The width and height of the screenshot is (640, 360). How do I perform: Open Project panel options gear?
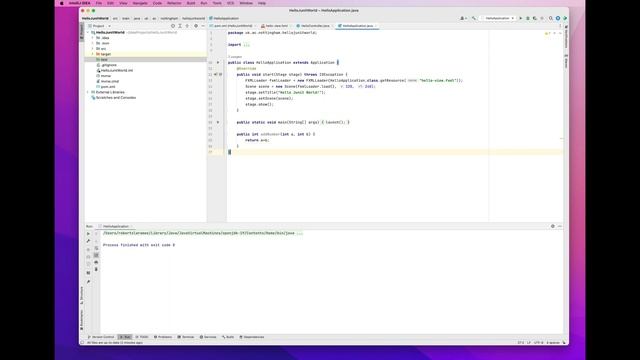tap(196, 26)
